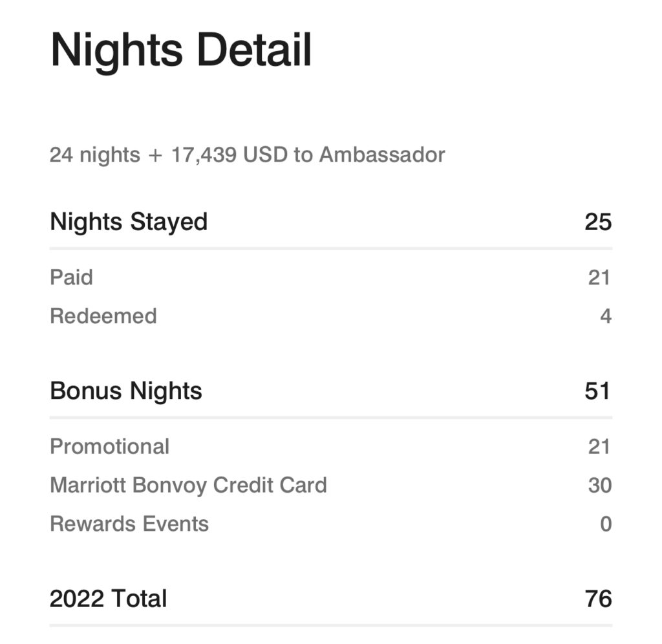Screen dimensions: 662x644
Task: Click the credit card nights value 30
Action: [x=599, y=486]
